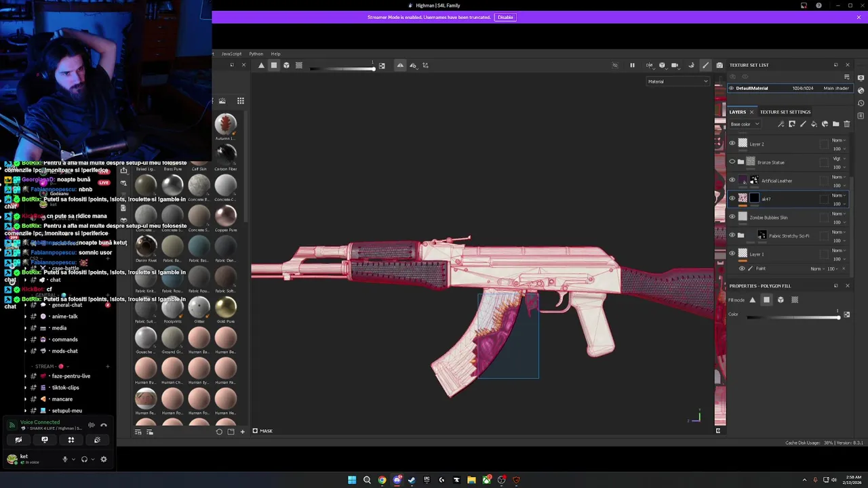
Task: Open blend mode dropdown for Zombie Bubbles Skin
Action: point(839,213)
